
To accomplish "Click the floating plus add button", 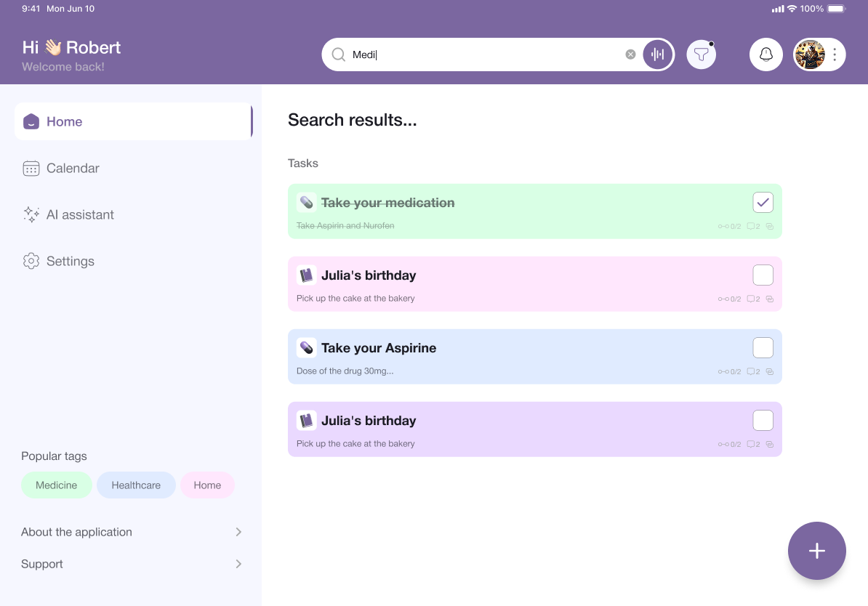I will pos(816,551).
